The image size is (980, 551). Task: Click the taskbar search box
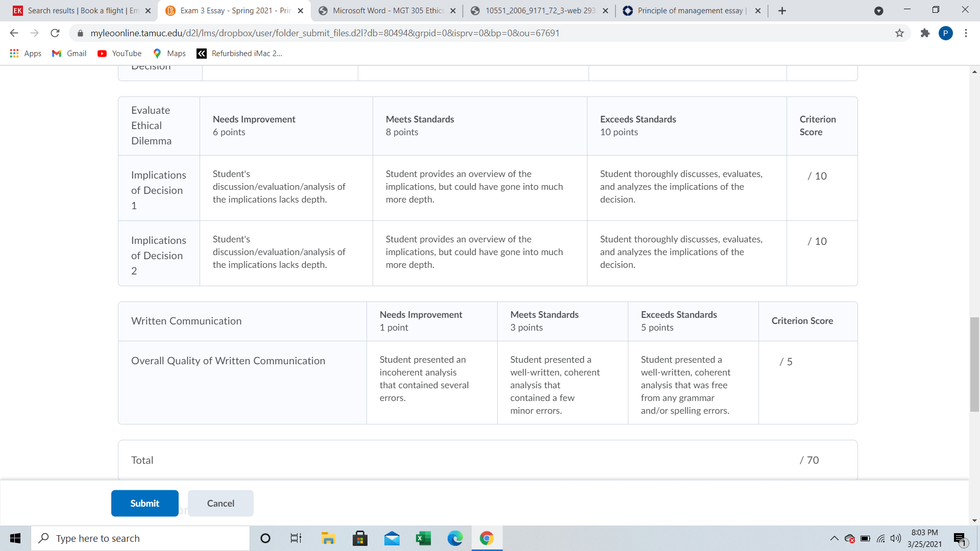point(140,538)
